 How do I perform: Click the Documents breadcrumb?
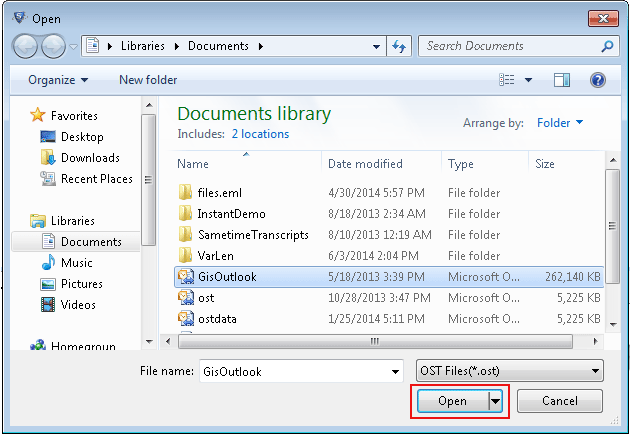218,46
